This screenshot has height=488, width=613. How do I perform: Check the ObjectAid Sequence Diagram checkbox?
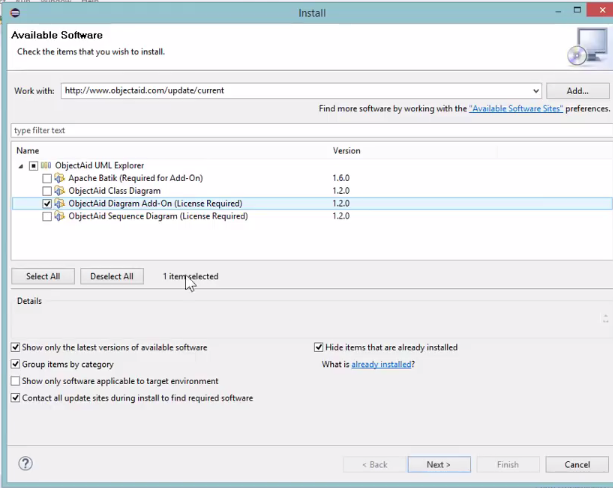point(47,217)
